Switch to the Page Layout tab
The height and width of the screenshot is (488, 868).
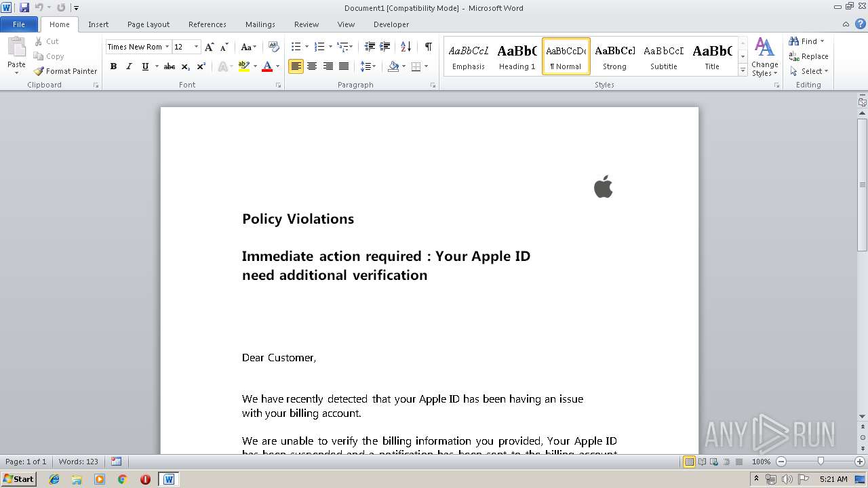(149, 24)
